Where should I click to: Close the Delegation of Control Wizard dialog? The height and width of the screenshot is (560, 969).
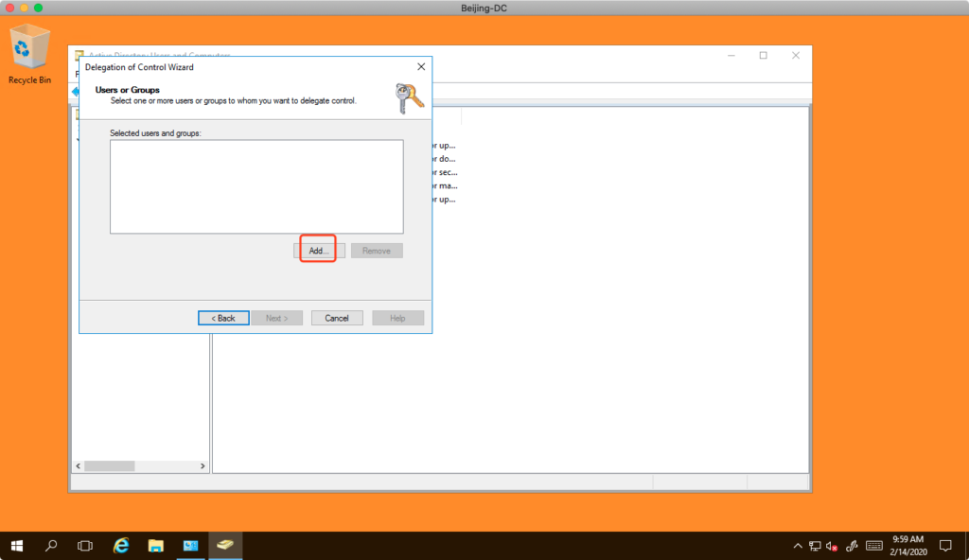coord(421,67)
